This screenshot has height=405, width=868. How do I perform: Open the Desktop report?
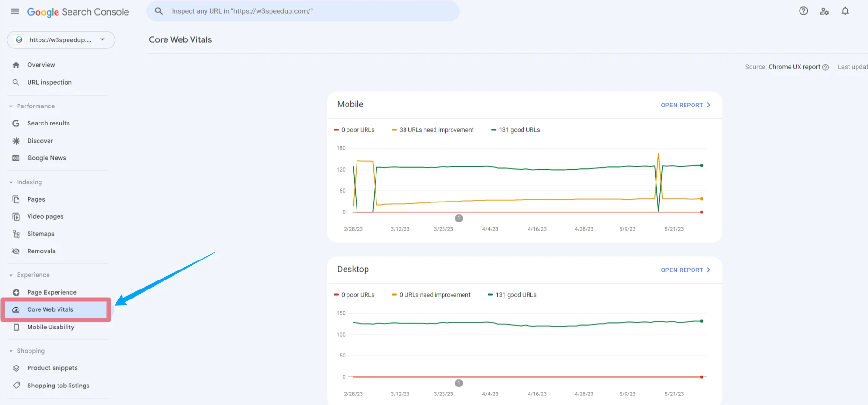point(685,270)
